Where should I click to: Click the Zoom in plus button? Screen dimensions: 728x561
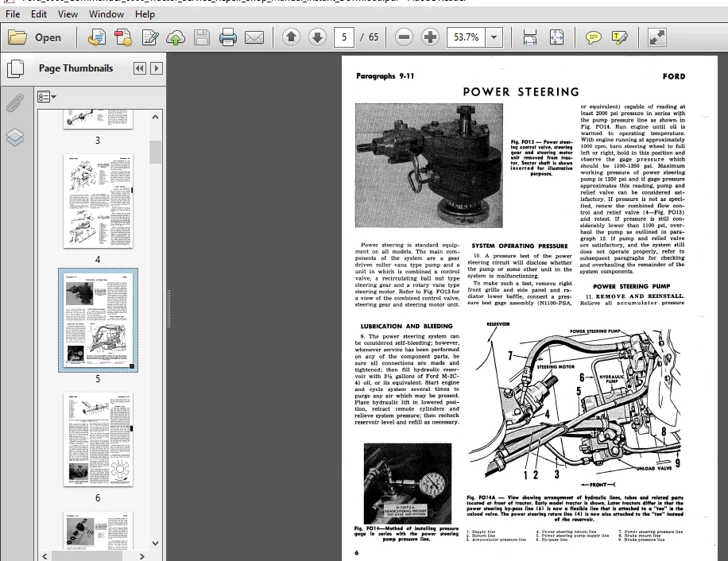pos(431,37)
